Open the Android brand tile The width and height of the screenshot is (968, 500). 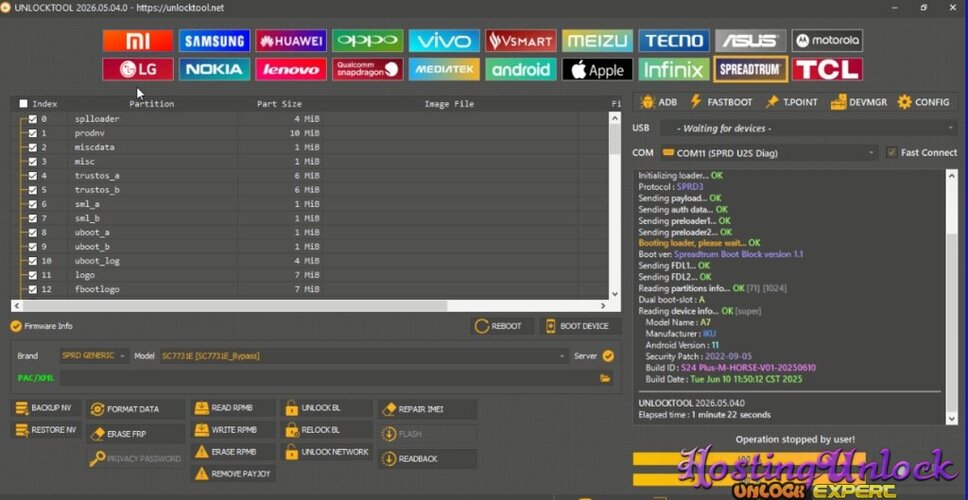tap(520, 69)
